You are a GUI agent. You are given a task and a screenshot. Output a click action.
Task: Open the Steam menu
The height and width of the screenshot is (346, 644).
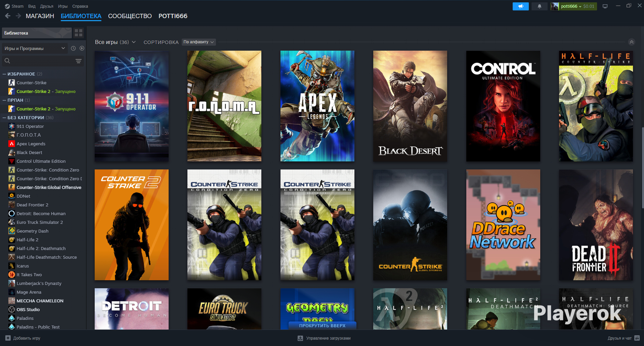click(x=17, y=6)
